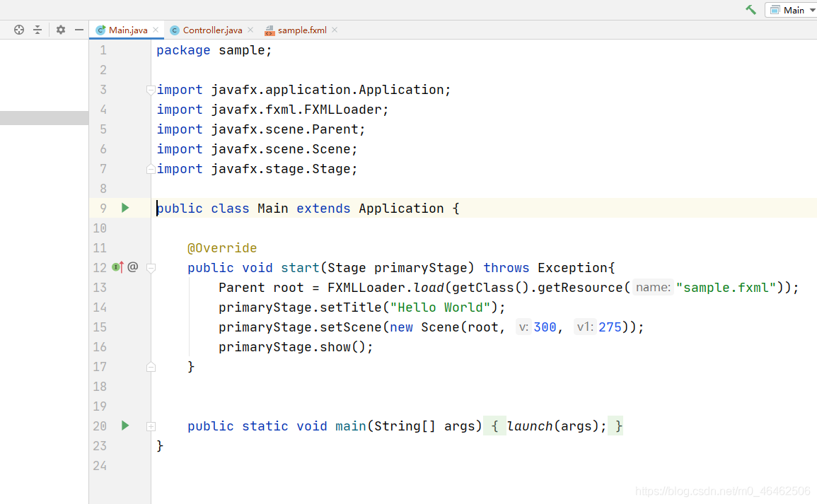Switch to the Controller.java tab
Image resolution: width=817 pixels, height=504 pixels.
(212, 30)
